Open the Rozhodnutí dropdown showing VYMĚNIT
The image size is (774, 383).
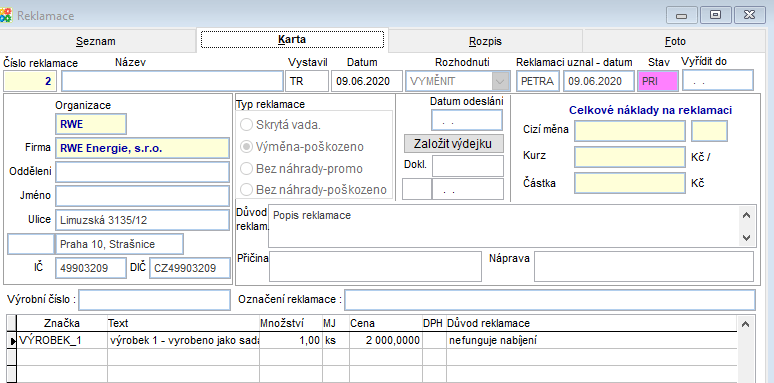[x=501, y=81]
